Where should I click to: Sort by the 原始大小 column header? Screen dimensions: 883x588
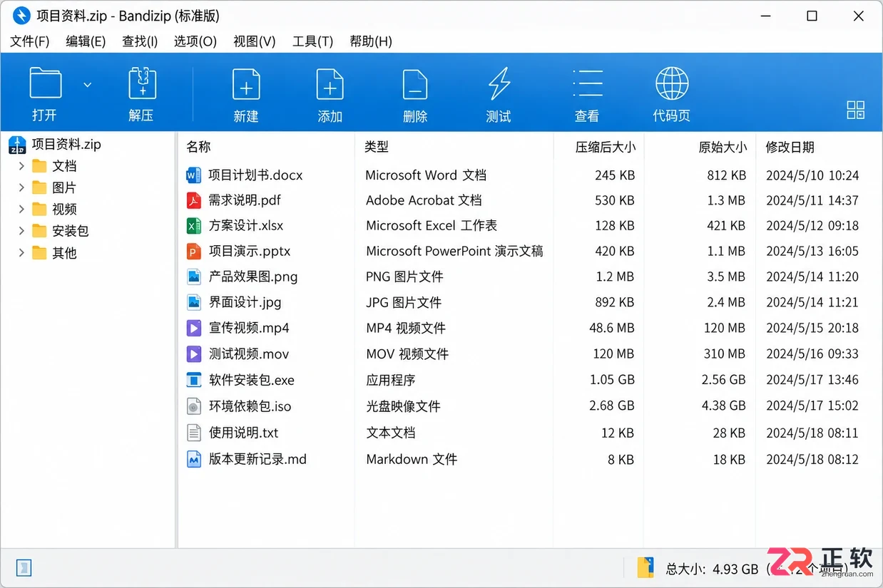click(723, 148)
